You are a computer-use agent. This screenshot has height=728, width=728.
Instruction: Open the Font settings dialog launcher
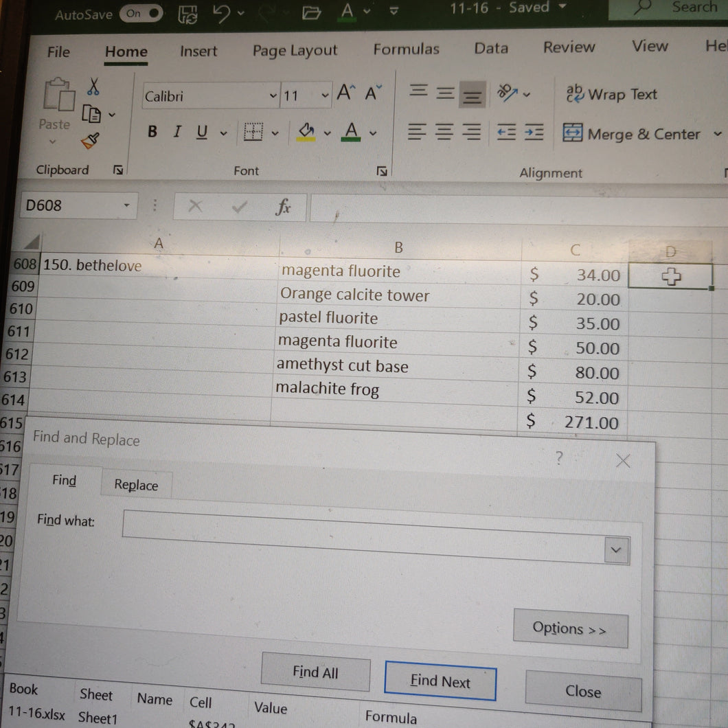(382, 171)
